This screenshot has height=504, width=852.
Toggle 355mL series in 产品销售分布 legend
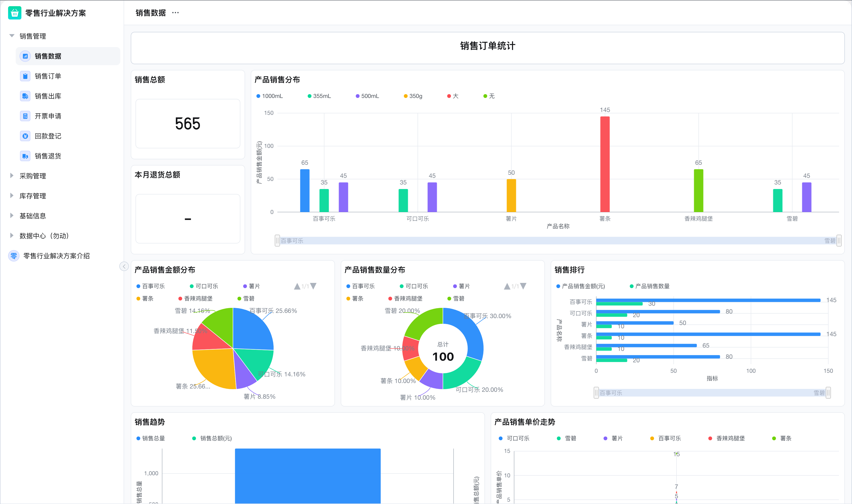coord(319,96)
